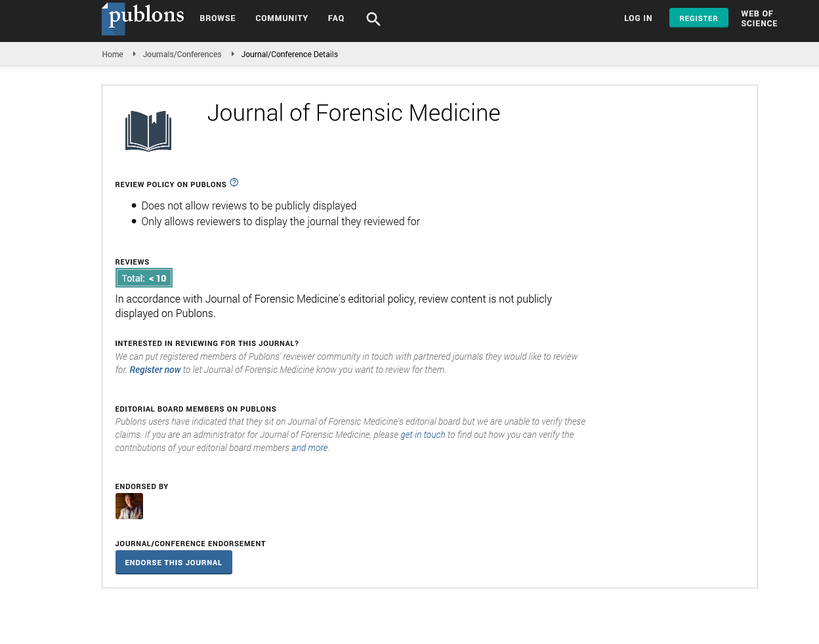Click Journal/Conference Details breadcrumb
Screen dimensions: 819x644
[x=289, y=54]
